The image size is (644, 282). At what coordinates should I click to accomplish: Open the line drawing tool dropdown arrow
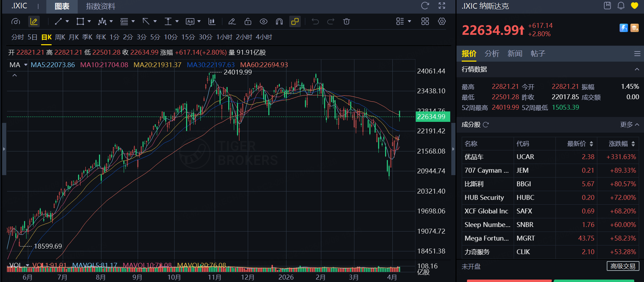[67, 22]
